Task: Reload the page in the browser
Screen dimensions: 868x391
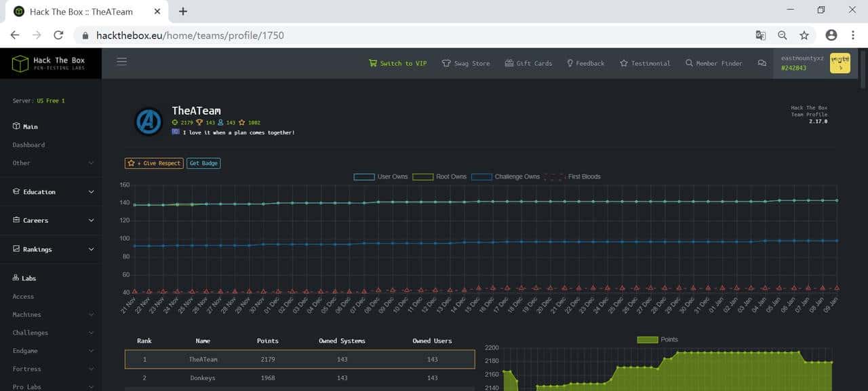Action: click(x=58, y=35)
